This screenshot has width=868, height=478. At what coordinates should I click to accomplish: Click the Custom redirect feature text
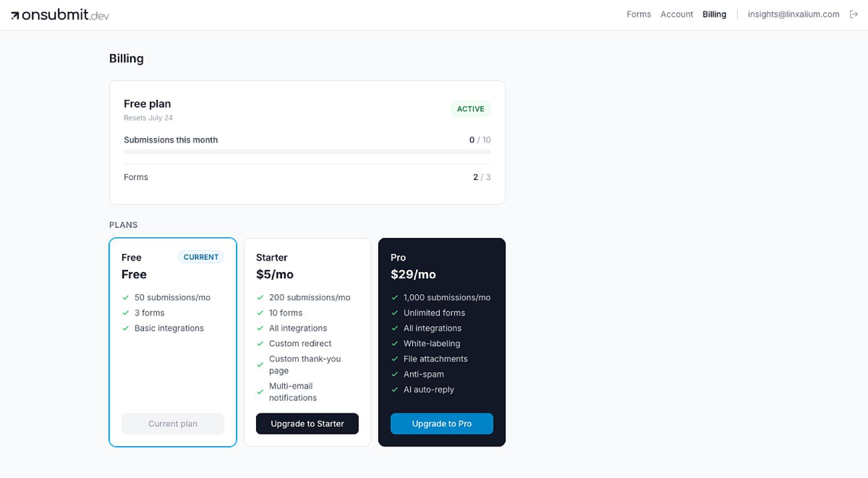coord(300,344)
